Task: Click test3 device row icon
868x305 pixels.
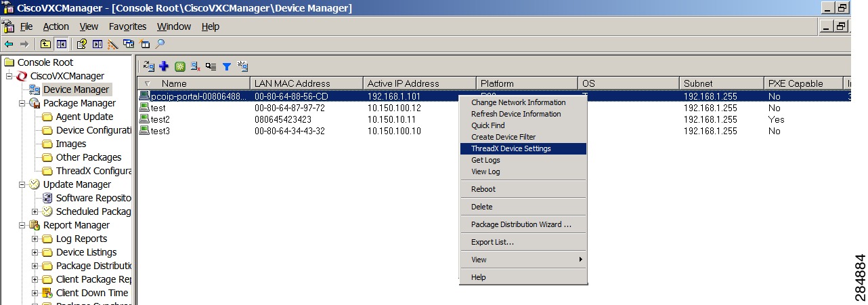Action: tap(144, 131)
